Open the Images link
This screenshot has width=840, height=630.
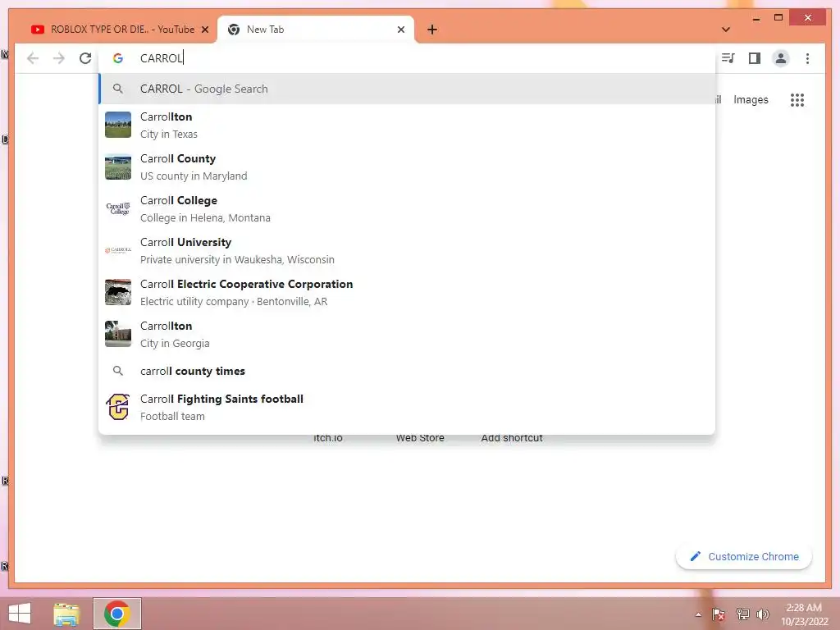pos(751,99)
